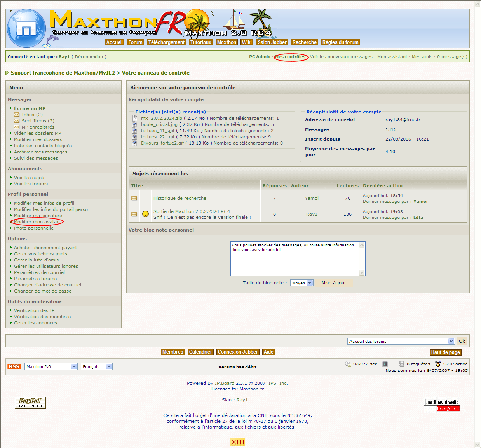
Task: Open the Accueil des forums jump dropdown
Action: 401,341
